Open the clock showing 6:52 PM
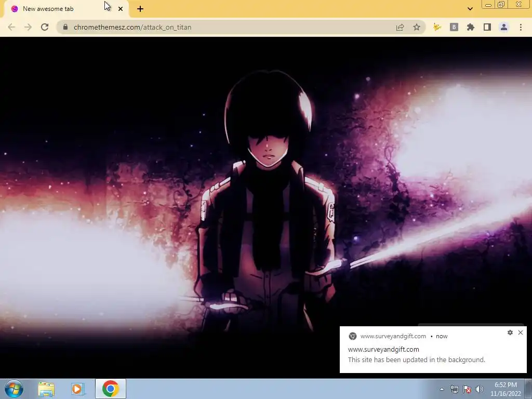The height and width of the screenshot is (399, 532). click(506, 389)
